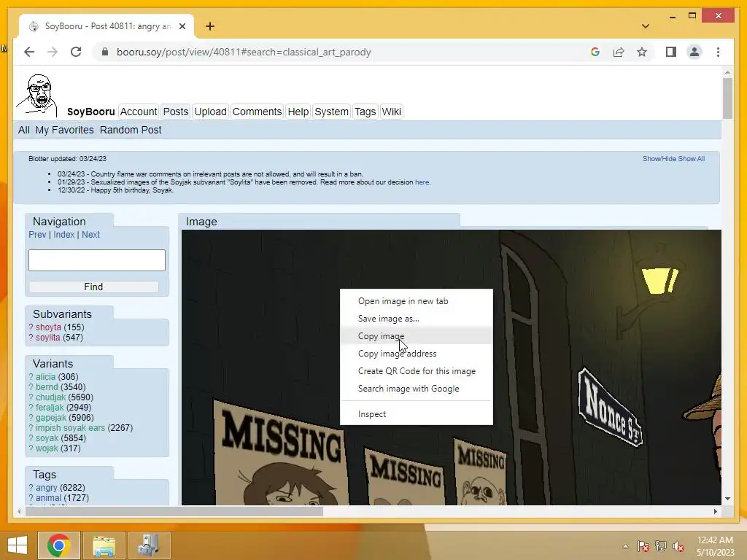Select 'Create QR Code for this image'
The image size is (747, 560).
416,371
